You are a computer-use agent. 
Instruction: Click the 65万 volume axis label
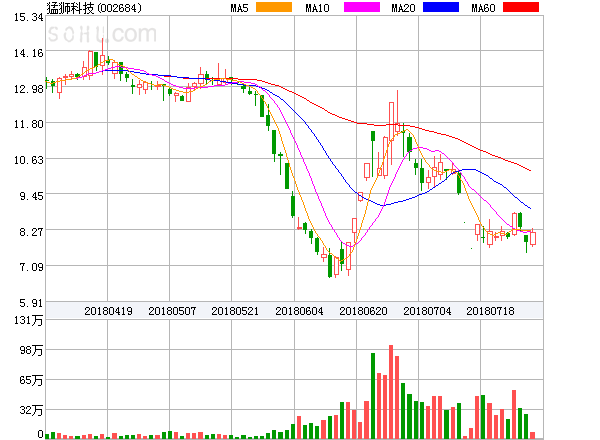coord(31,380)
